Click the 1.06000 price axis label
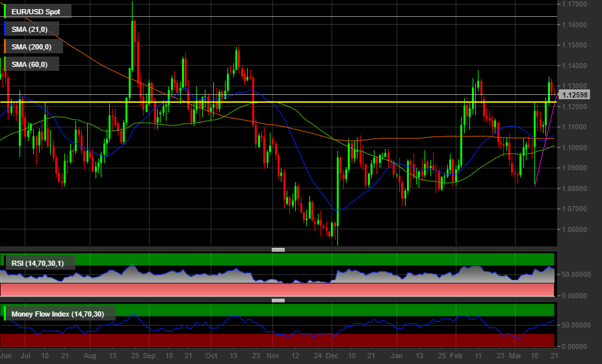The image size is (602, 364). pos(575,229)
